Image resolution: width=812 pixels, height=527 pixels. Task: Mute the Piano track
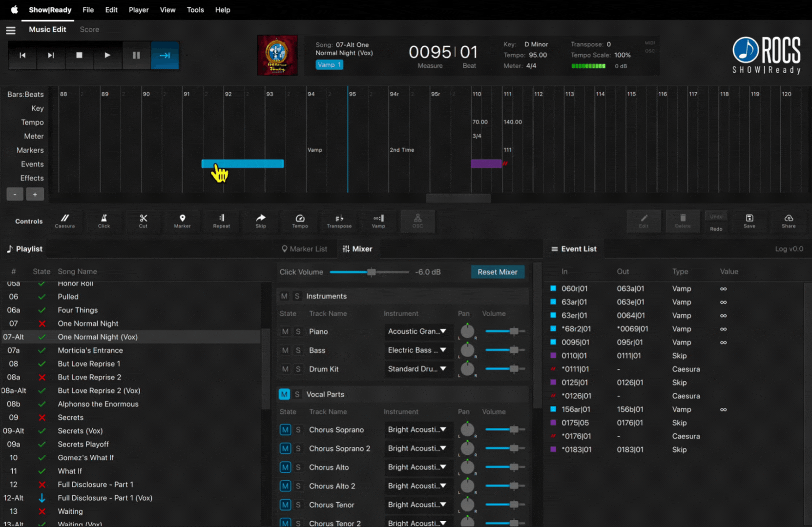(285, 332)
